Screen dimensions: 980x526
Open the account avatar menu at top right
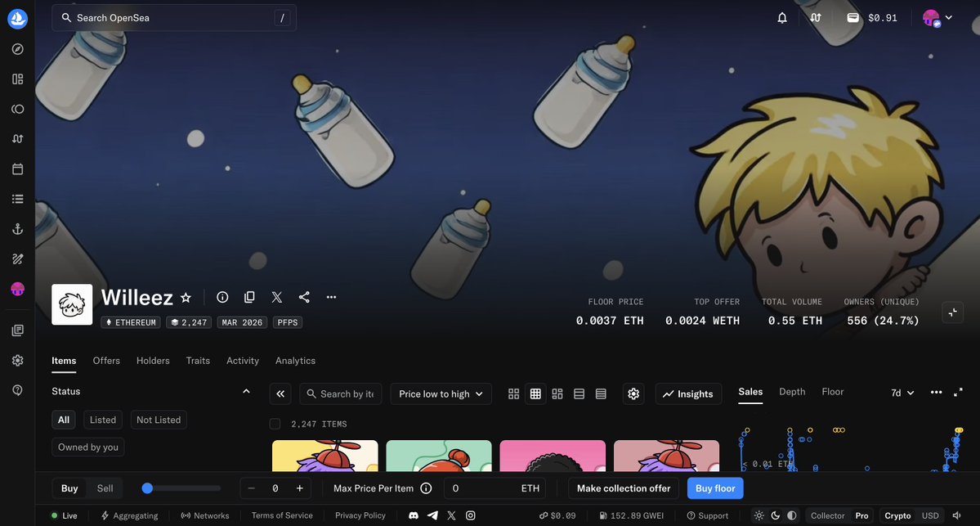coord(937,18)
